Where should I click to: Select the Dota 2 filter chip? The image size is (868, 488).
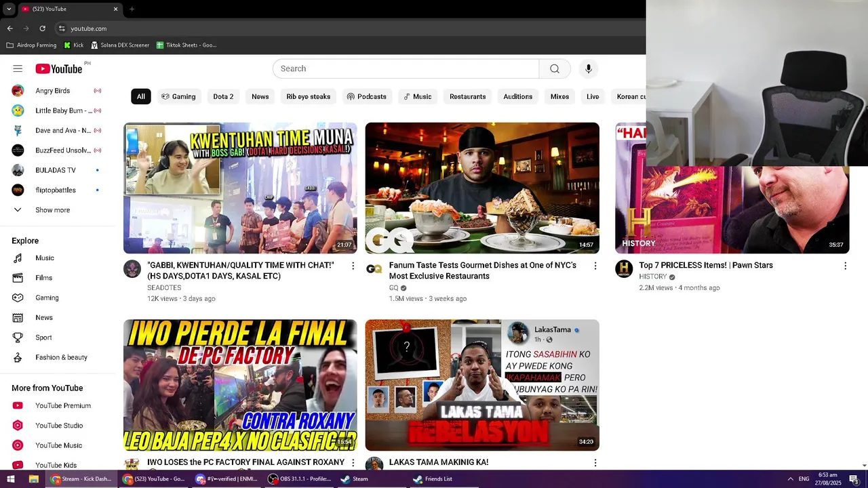223,97
